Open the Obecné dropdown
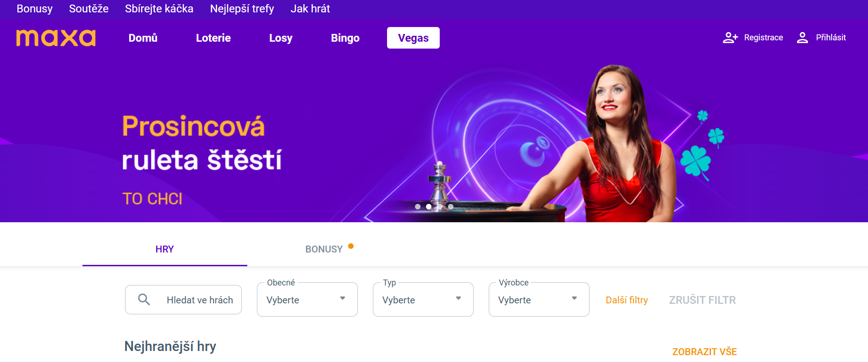The height and width of the screenshot is (362, 868). (x=307, y=300)
